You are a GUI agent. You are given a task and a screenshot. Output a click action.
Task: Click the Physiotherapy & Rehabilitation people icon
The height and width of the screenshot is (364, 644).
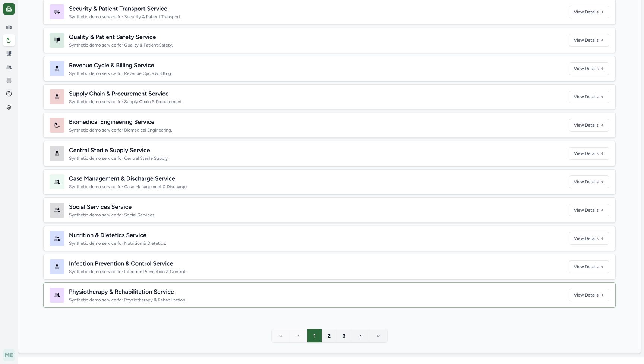click(57, 295)
